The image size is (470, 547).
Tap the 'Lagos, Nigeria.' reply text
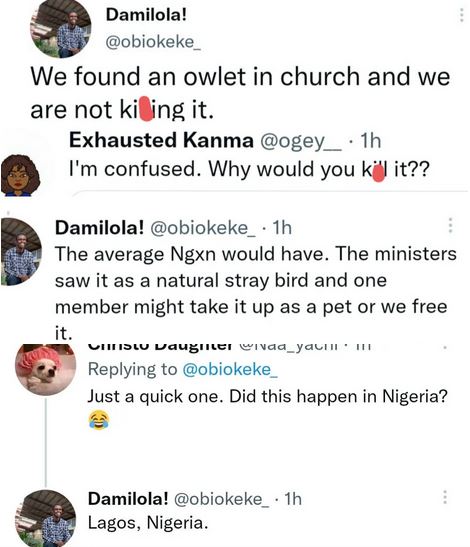(x=148, y=523)
